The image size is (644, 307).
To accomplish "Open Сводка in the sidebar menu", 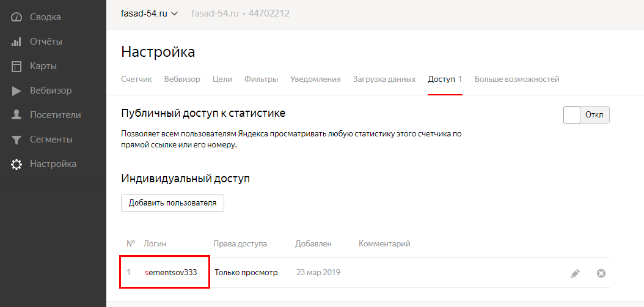I will 45,17.
